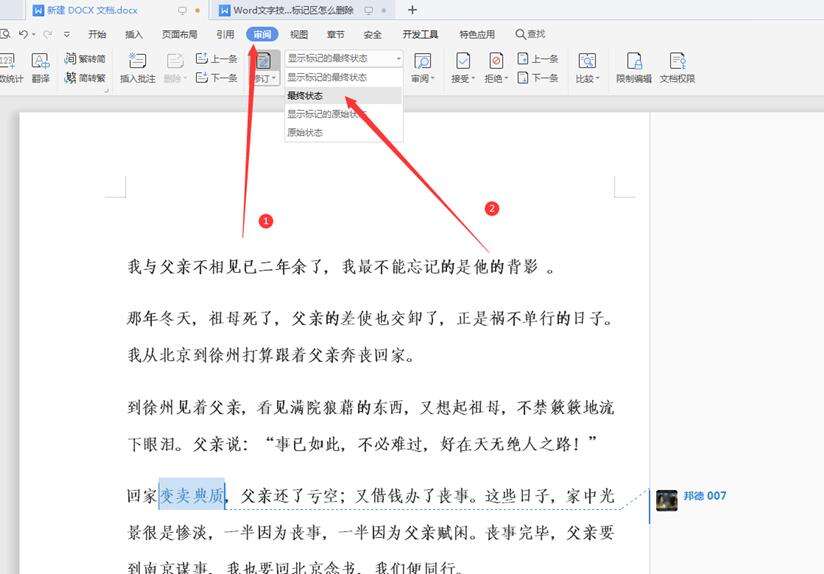Viewport: 824px width, 574px height.
Task: Click the launcher arrow under 简转繁 group
Action: click(107, 91)
